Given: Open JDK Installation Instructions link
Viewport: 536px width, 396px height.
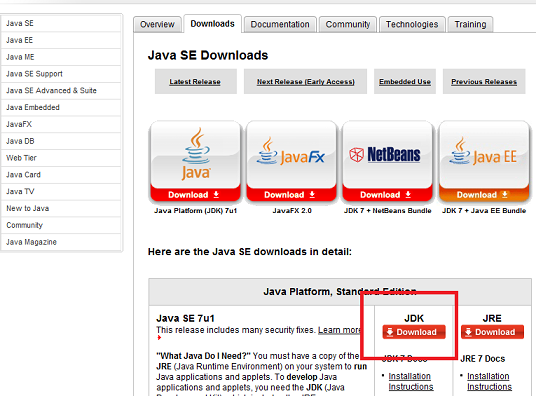Looking at the screenshot, I should coord(411,381).
